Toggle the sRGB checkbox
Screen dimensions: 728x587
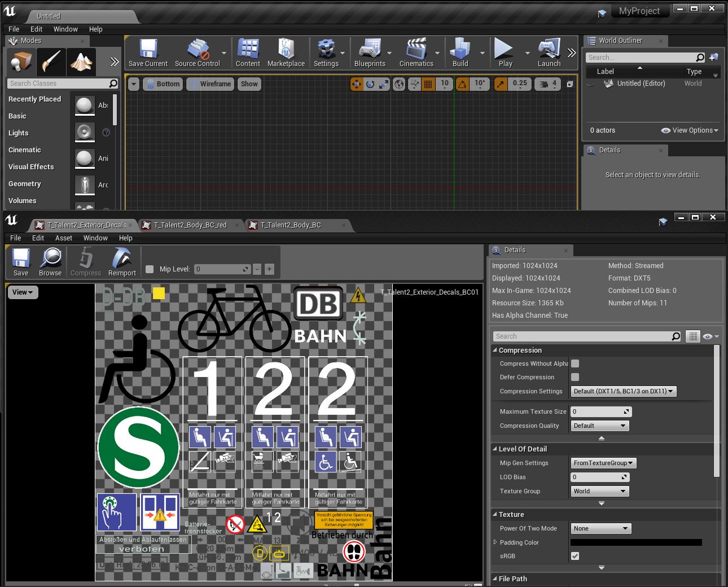[575, 556]
